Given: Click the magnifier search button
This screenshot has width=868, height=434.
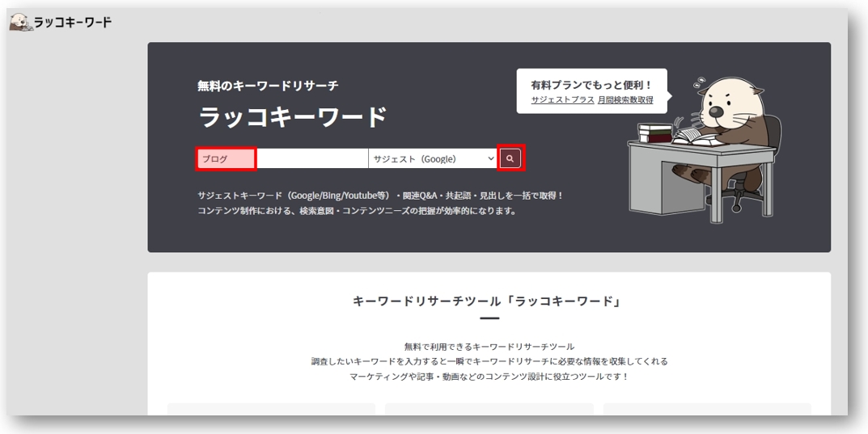Looking at the screenshot, I should coord(510,158).
